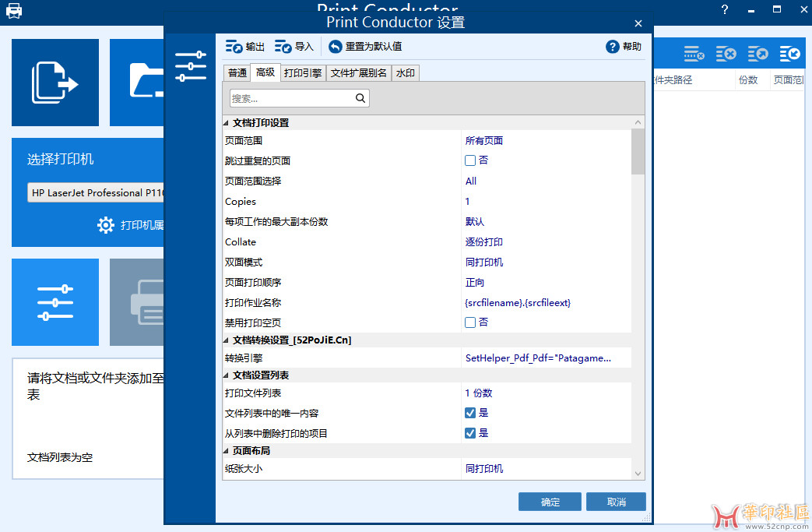This screenshot has width=812, height=532.
Task: Click the clear document list icon
Action: coord(726,53)
